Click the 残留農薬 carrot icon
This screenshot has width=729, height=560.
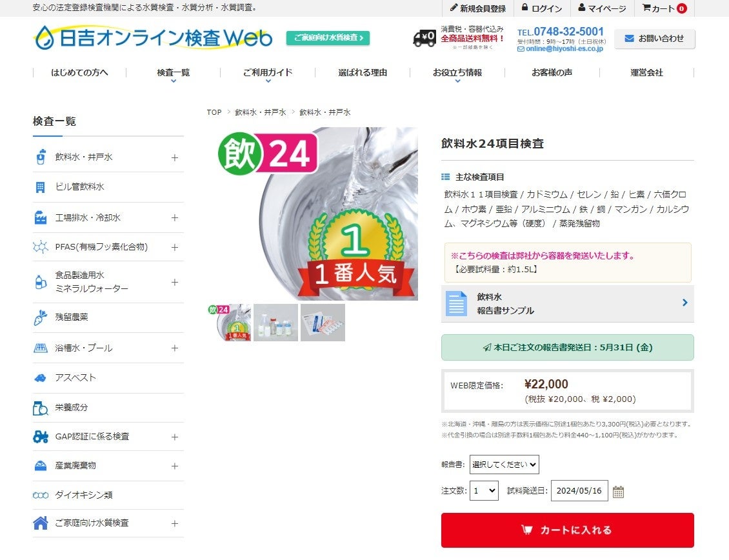41,317
